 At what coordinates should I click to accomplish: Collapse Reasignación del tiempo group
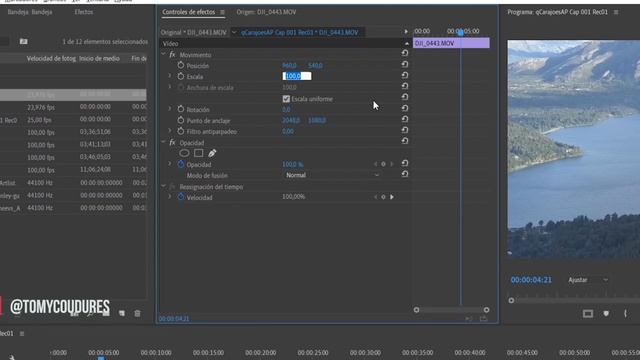coord(164,186)
